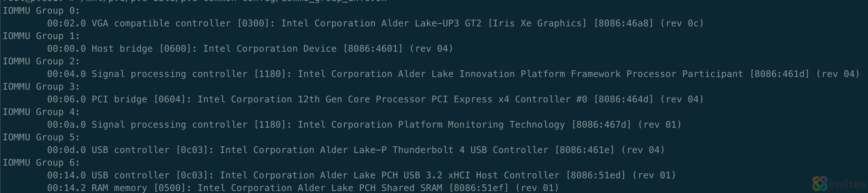868x193 pixels.
Task: Click the IOMMU Group 1 heading
Action: 41,36
